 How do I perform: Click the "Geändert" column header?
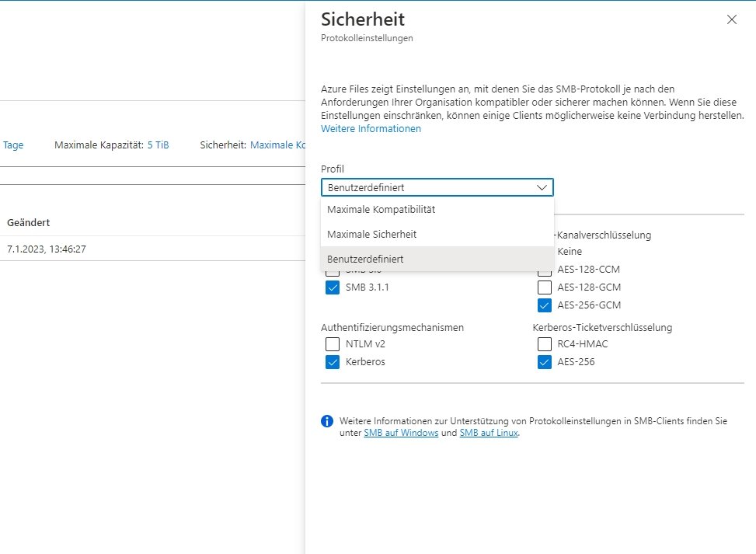(29, 222)
